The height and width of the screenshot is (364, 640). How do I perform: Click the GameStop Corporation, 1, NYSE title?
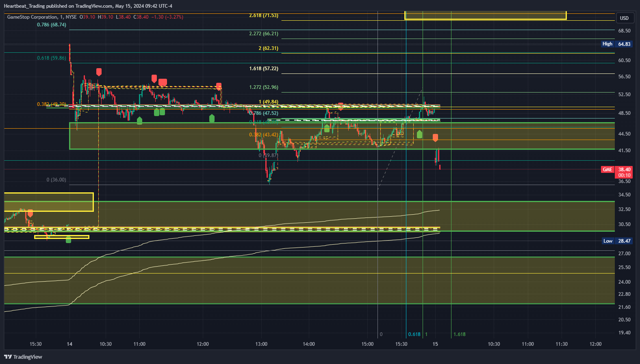pos(42,17)
